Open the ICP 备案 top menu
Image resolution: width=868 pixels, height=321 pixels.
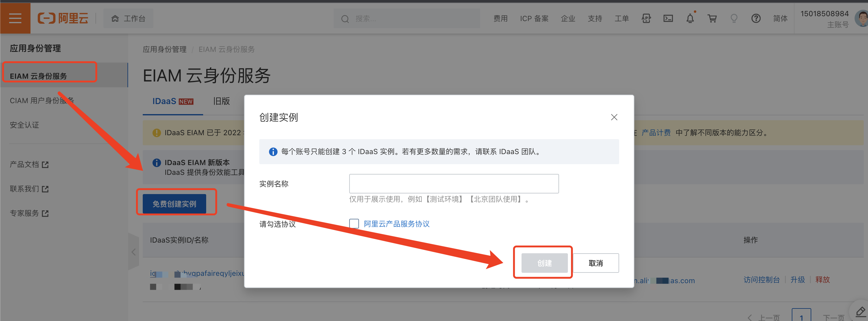pyautogui.click(x=534, y=19)
